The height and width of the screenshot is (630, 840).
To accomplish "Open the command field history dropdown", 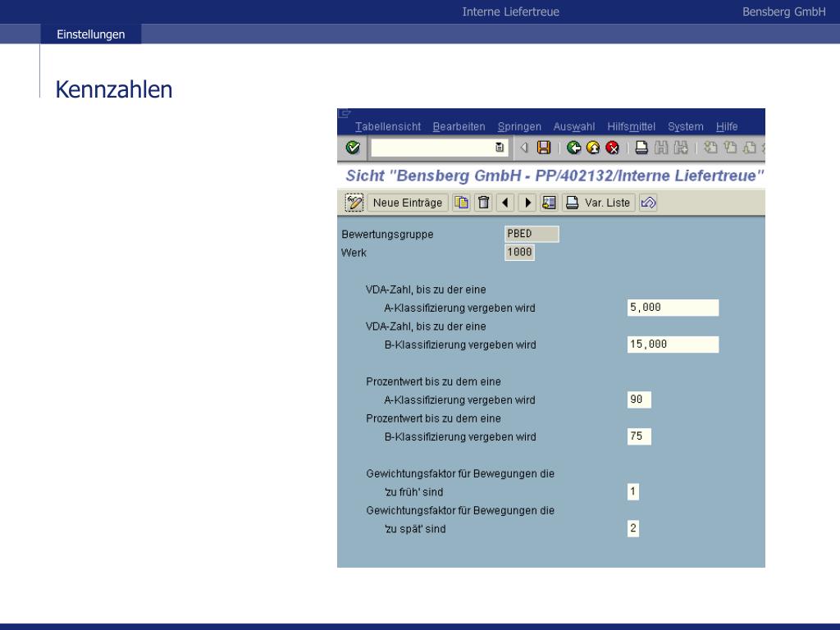I will (500, 148).
